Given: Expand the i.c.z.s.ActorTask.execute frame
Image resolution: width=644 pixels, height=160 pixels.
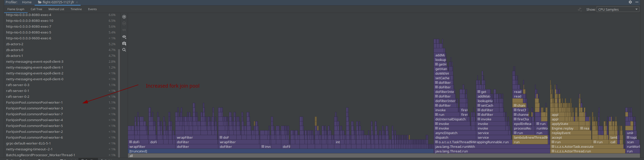Looking at the screenshot, I should (553, 147).
